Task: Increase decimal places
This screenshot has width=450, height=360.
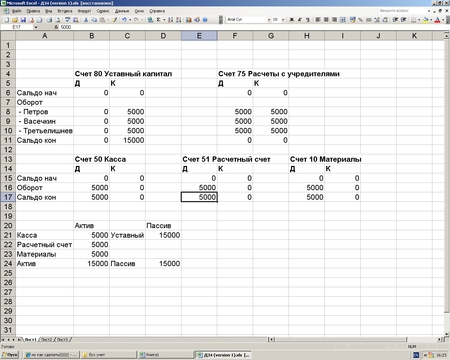Action: pyautogui.click(x=377, y=20)
